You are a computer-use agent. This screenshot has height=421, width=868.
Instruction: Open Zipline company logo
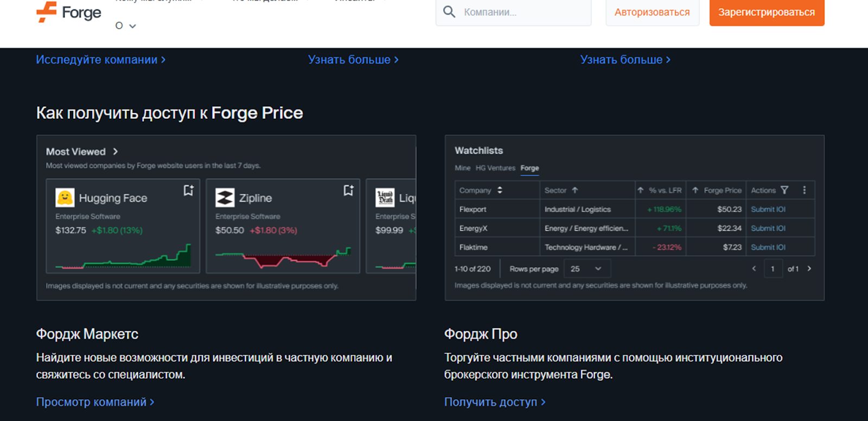tap(225, 198)
